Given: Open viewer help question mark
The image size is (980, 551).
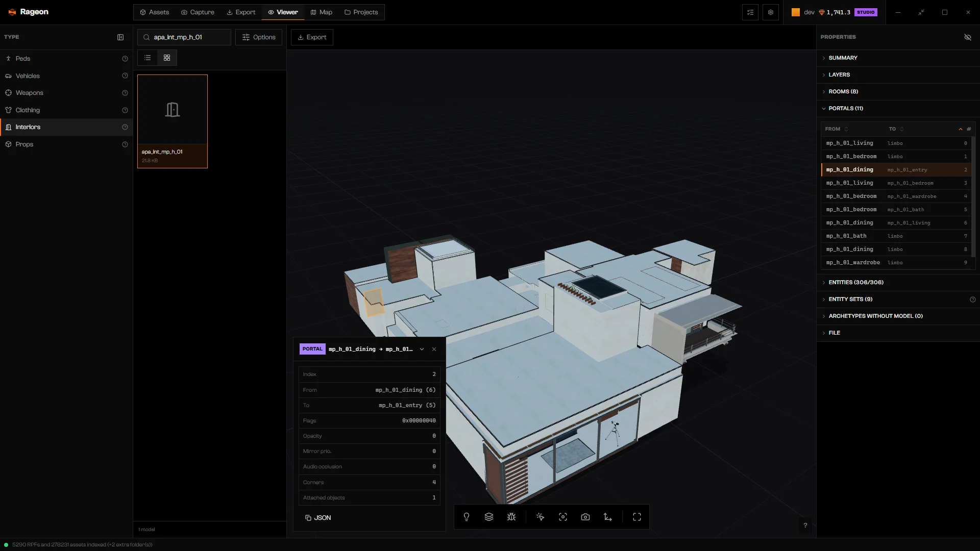Looking at the screenshot, I should click(805, 525).
